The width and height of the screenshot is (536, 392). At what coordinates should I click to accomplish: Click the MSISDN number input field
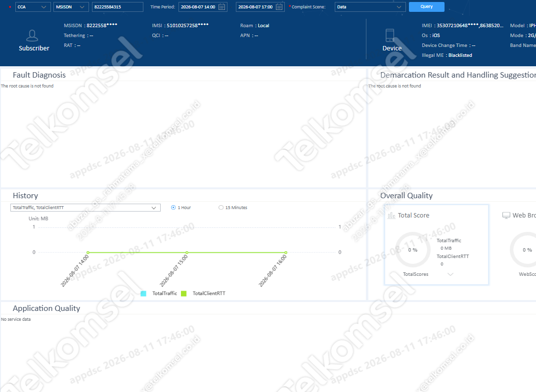point(118,7)
